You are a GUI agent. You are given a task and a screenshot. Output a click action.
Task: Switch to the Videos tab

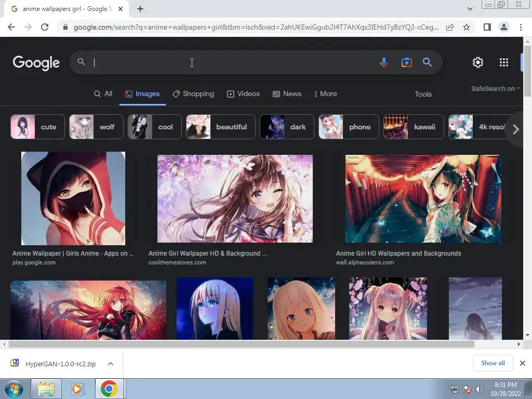coord(243,94)
